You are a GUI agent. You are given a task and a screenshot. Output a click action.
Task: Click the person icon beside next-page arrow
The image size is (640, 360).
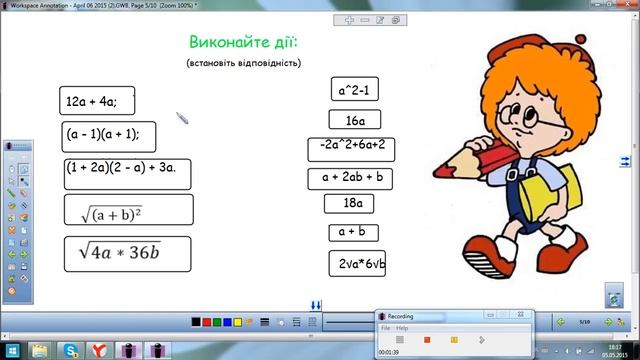point(621,322)
